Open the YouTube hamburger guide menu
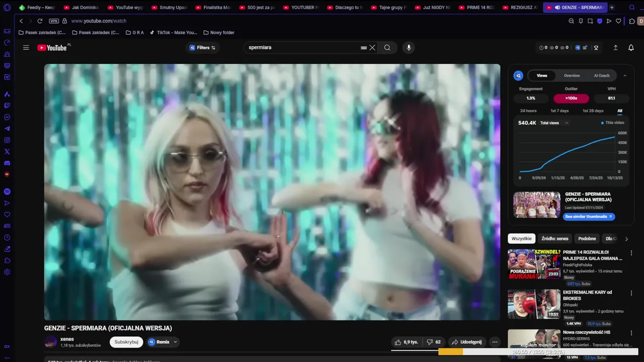The width and height of the screenshot is (644, 362). [x=26, y=47]
